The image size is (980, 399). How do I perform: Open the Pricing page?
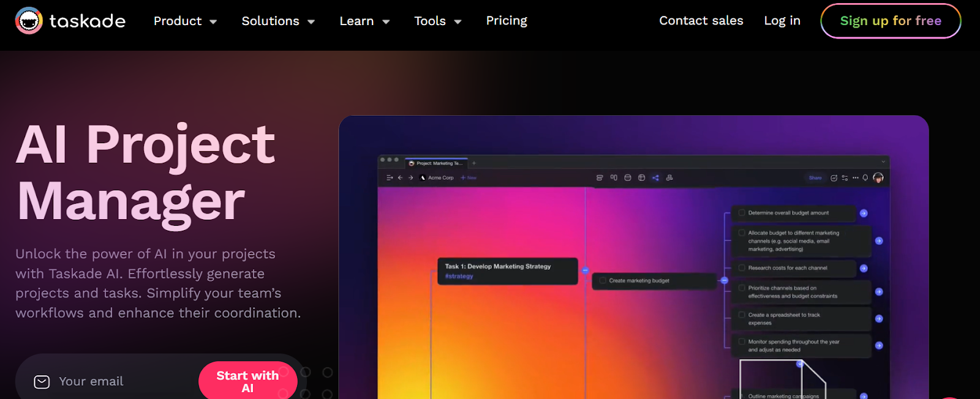click(507, 21)
